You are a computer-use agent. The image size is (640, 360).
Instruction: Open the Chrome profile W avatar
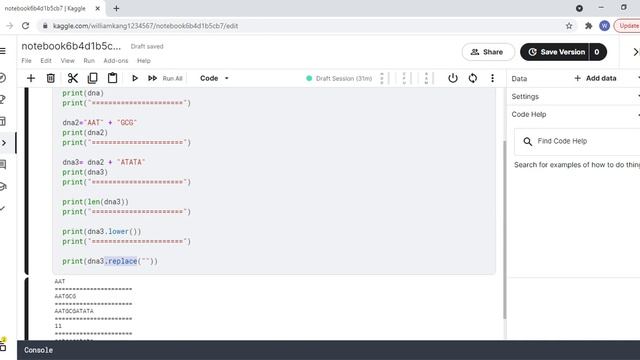(x=604, y=26)
